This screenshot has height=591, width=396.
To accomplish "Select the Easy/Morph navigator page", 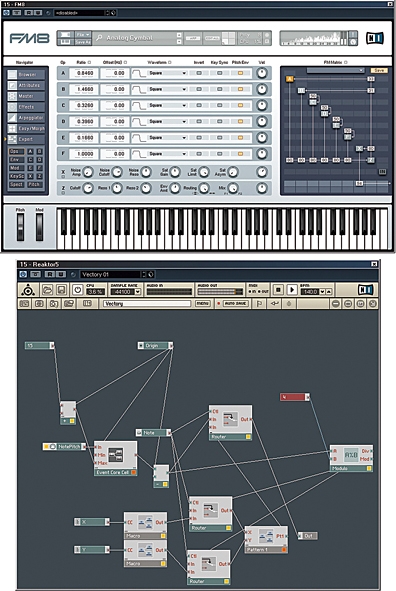I will click(x=26, y=129).
